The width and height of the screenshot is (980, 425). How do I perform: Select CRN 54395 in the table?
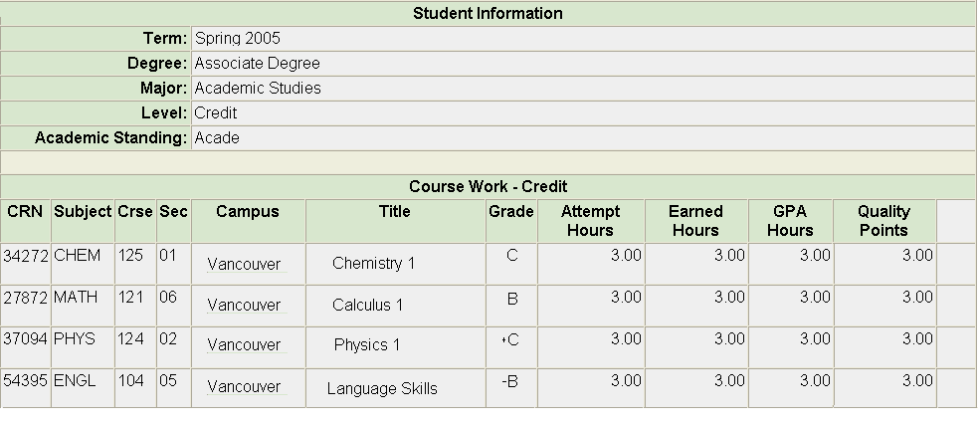(x=26, y=380)
